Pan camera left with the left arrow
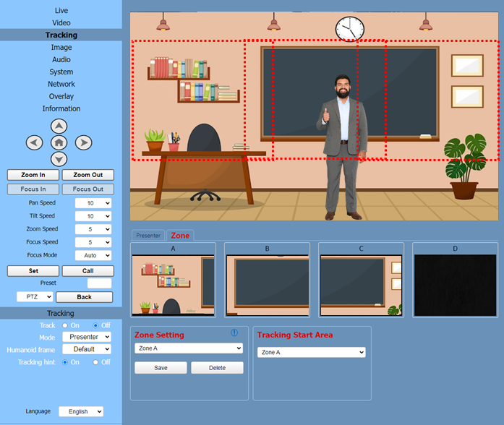Viewport: 504px width, 425px height. tap(35, 142)
